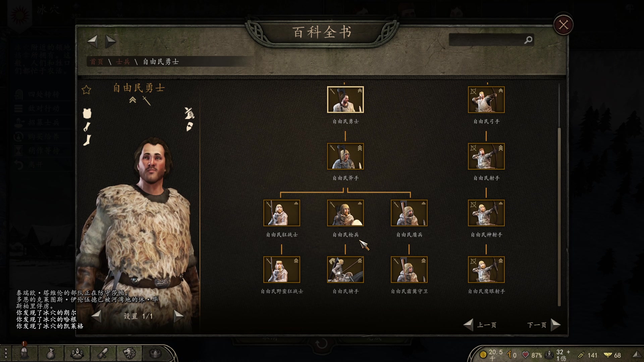Click the encyclopedia back arrow
Viewport: 644px width, 362px height.
pos(93,42)
